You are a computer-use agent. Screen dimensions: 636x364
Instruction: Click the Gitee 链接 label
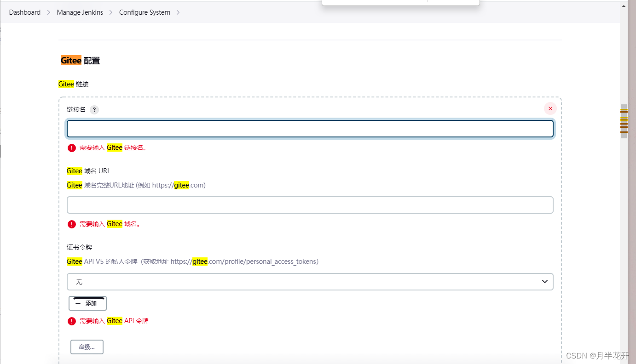coord(74,84)
